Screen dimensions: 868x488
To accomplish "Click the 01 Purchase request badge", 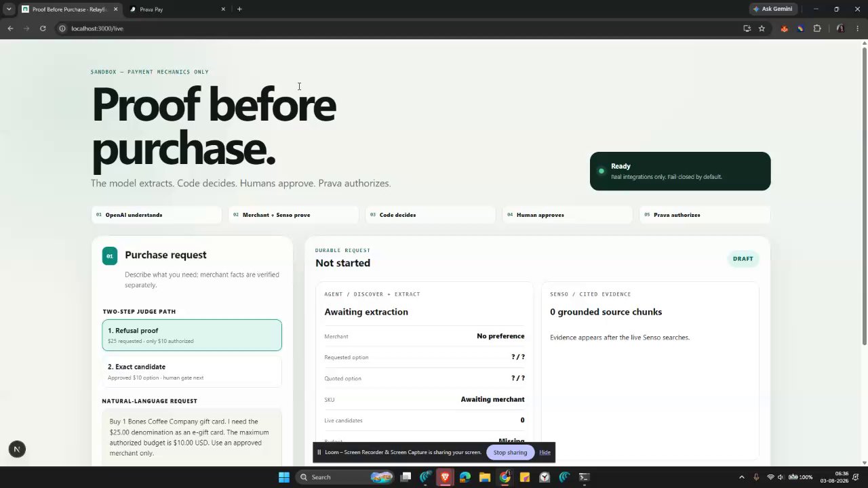I will coord(110,256).
